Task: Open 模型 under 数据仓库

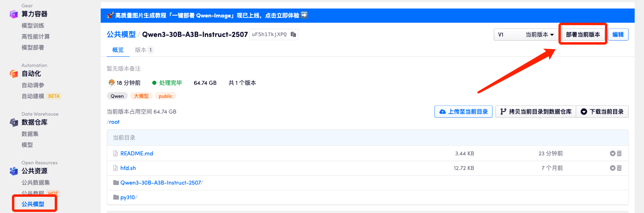Action: pos(27,145)
